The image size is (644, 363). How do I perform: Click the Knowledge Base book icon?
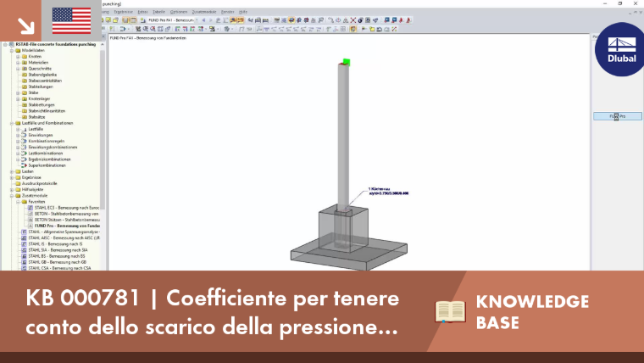coord(450,311)
